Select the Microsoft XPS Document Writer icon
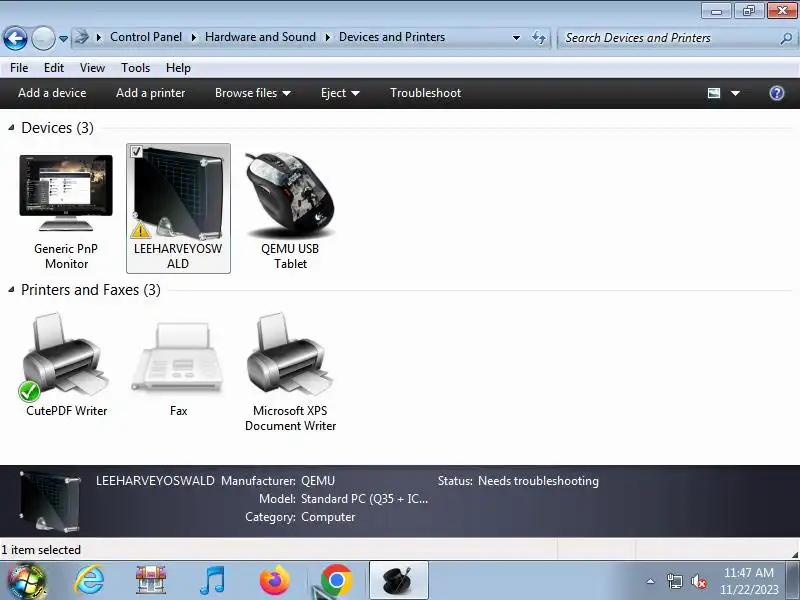Image resolution: width=800 pixels, height=600 pixels. tap(290, 355)
